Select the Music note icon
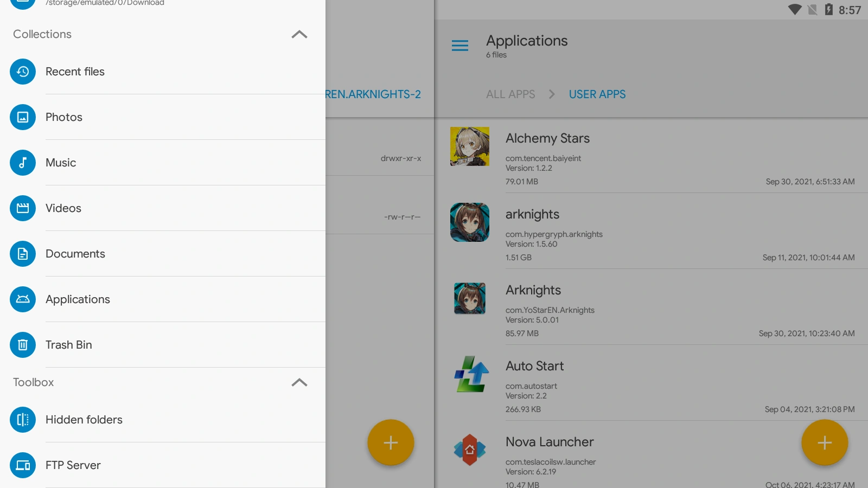Viewport: 868px width, 488px height. tap(23, 163)
